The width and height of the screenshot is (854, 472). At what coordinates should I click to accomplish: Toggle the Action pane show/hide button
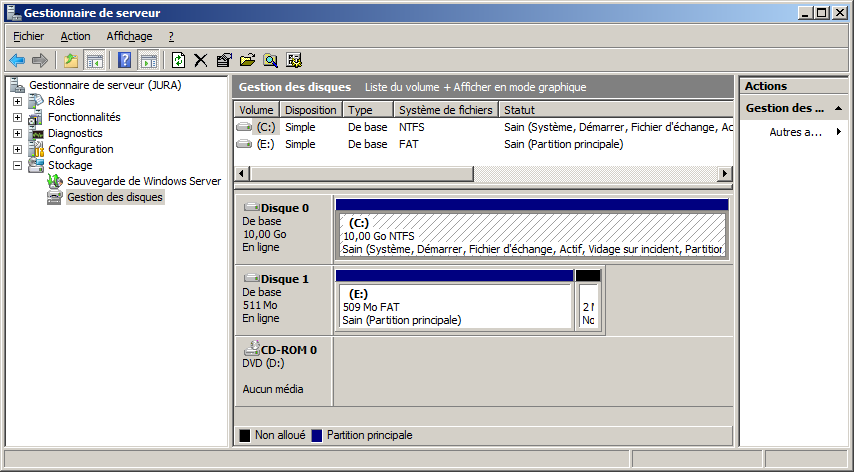pyautogui.click(x=148, y=60)
